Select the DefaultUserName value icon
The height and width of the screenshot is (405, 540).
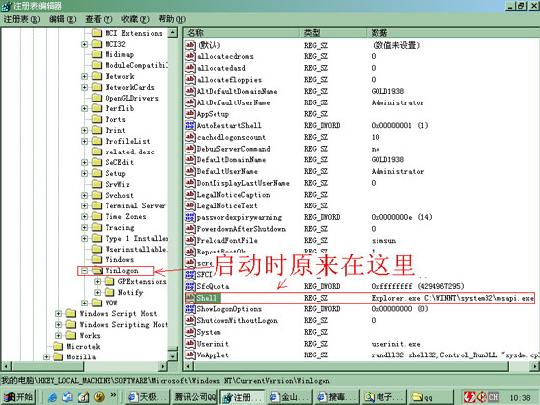click(190, 171)
